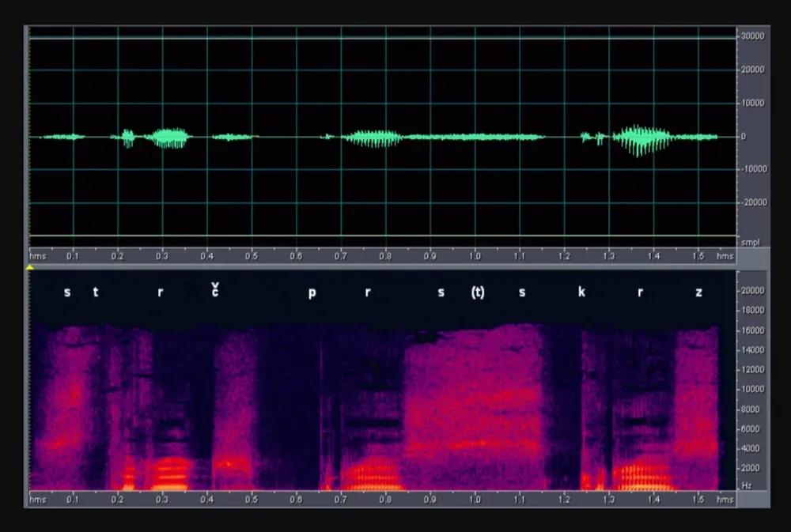Screen dimensions: 791x532
Task: Select the č phoneme label
Action: [214, 291]
